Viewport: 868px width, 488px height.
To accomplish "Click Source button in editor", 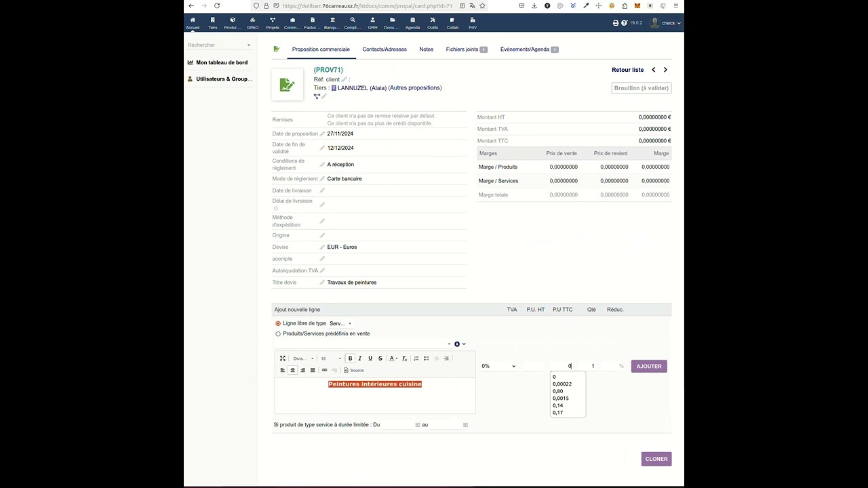I will click(354, 370).
